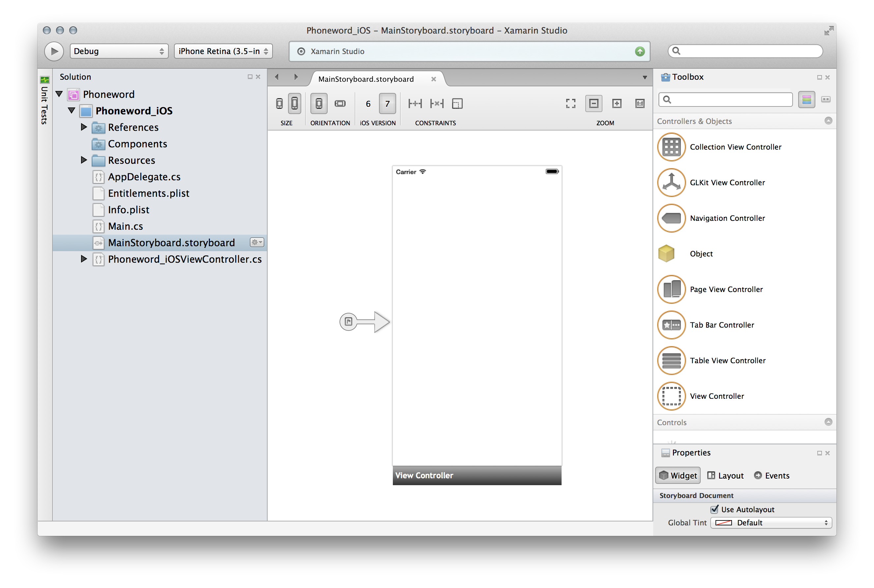
Task: Click the Table View Controller toolbox item
Action: [x=727, y=360]
